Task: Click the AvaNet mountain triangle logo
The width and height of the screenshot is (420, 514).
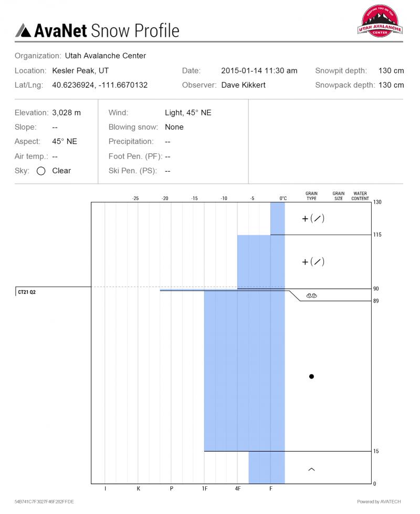Action: (23, 30)
